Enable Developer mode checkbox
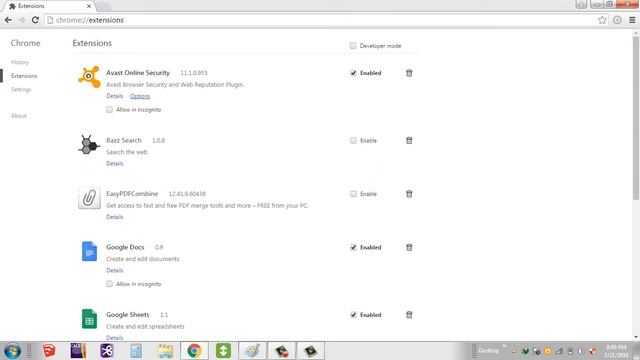The height and width of the screenshot is (360, 640). [x=353, y=46]
